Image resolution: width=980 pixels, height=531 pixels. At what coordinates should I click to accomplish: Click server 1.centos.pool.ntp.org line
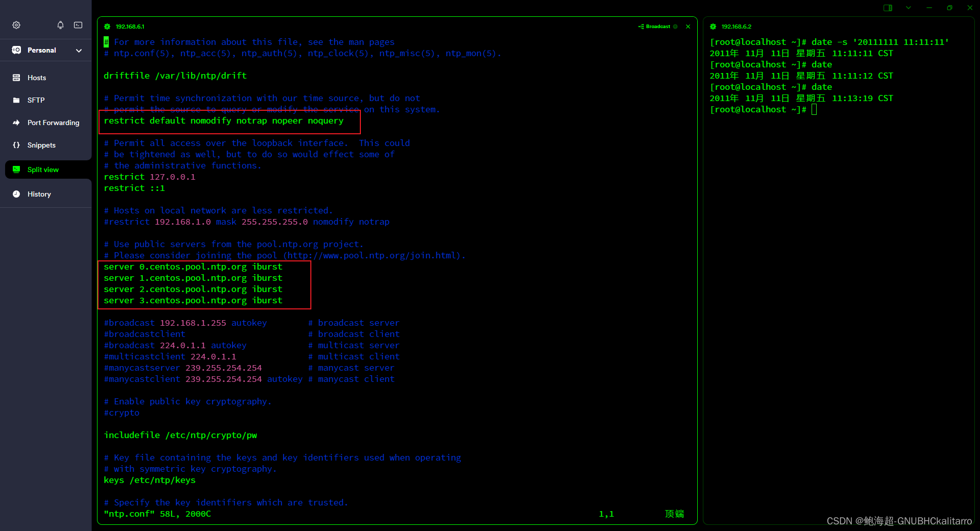(x=193, y=278)
